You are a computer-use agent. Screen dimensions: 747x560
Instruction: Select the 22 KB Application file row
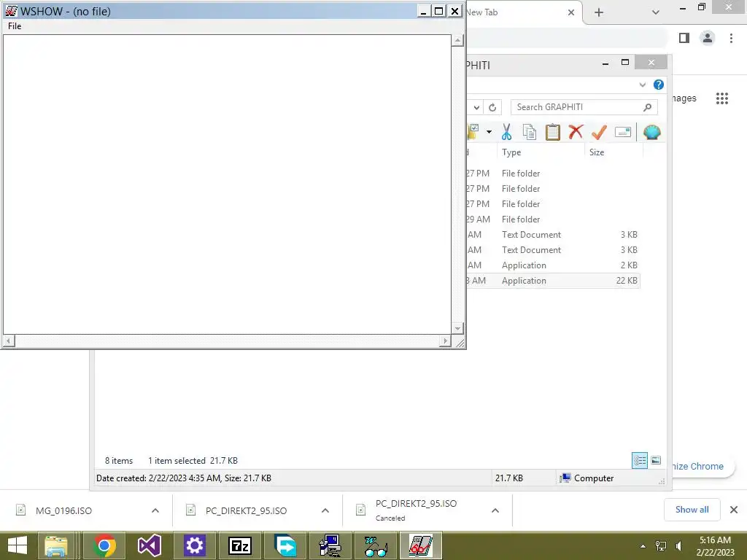click(553, 281)
